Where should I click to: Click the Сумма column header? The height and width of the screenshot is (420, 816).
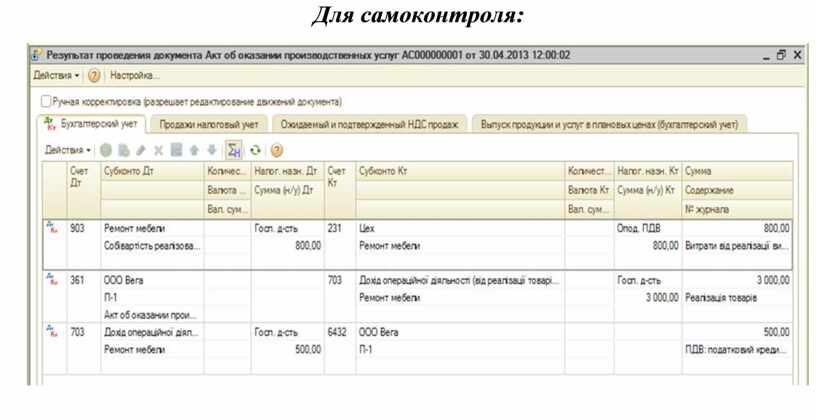737,171
